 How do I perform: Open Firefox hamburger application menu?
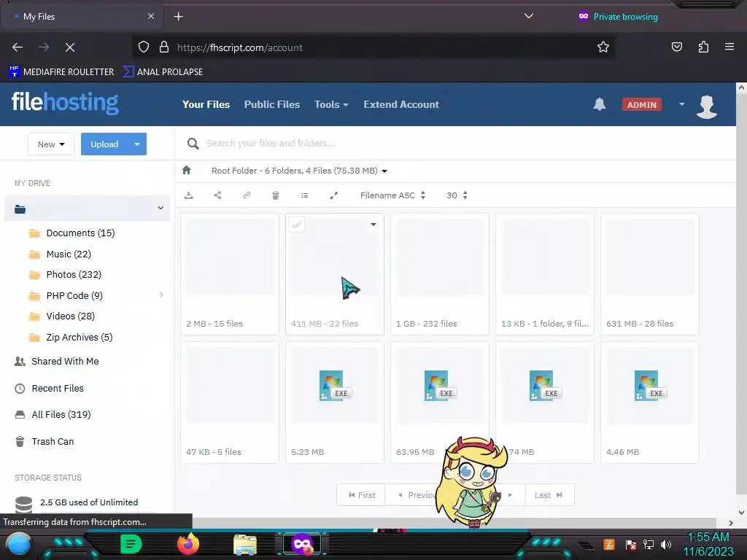click(x=729, y=47)
